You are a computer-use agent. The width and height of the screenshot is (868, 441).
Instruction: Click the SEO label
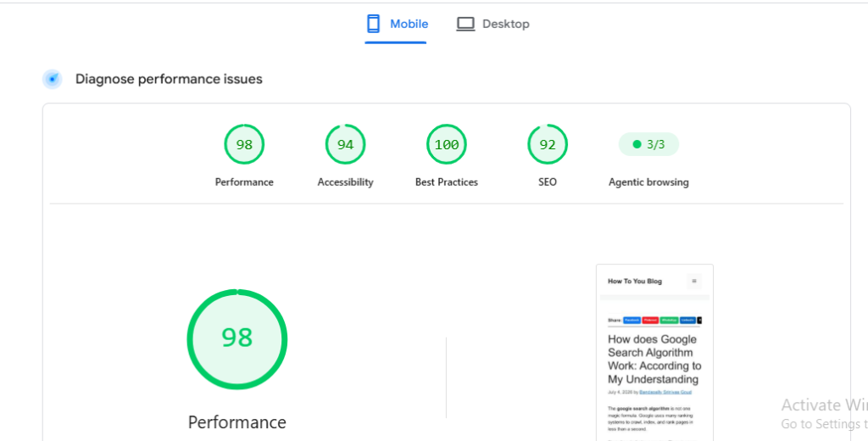tap(548, 181)
